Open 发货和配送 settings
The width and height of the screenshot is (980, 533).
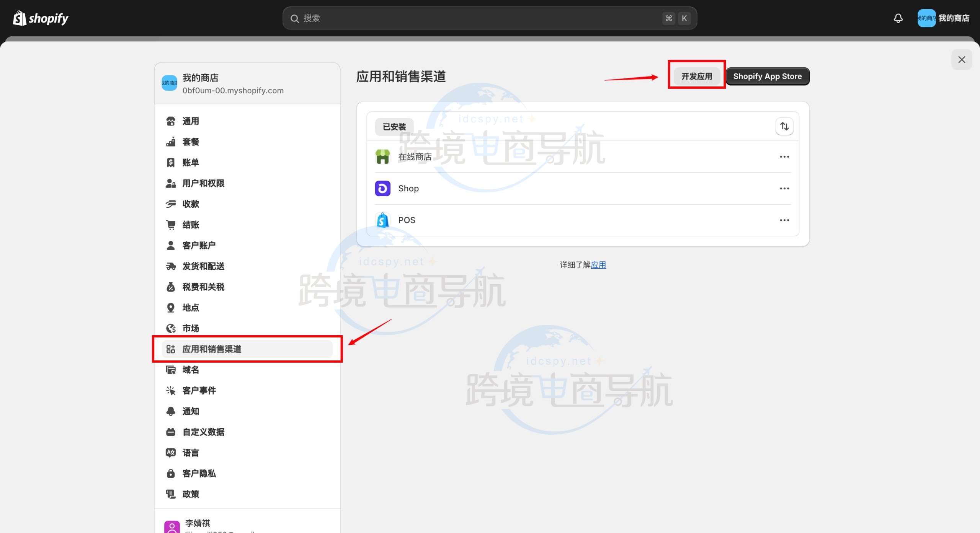point(203,266)
